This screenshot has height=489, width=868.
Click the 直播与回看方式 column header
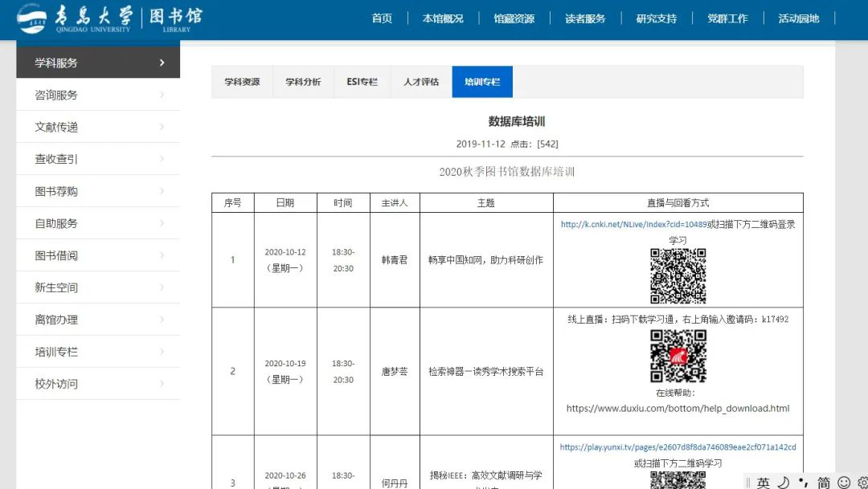678,203
